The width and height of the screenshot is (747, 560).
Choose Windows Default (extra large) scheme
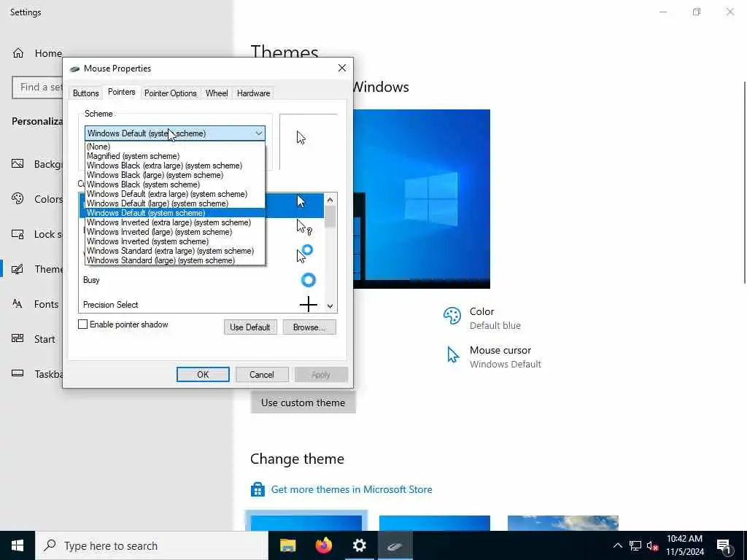pyautogui.click(x=175, y=194)
